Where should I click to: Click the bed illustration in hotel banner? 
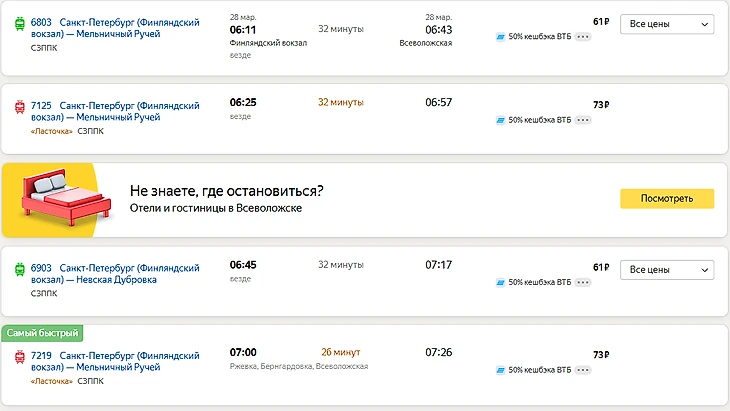[x=62, y=199]
